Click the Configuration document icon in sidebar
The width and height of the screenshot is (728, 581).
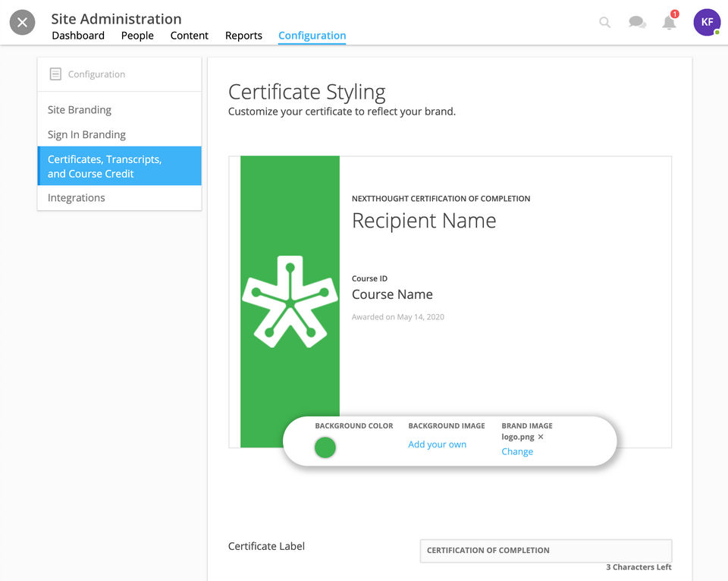tap(55, 74)
